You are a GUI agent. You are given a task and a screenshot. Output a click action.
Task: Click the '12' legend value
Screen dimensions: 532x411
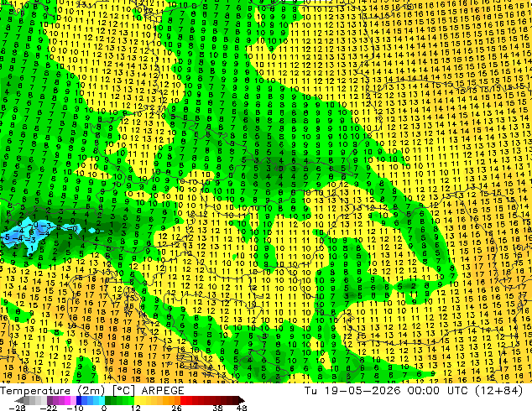pos(136,408)
